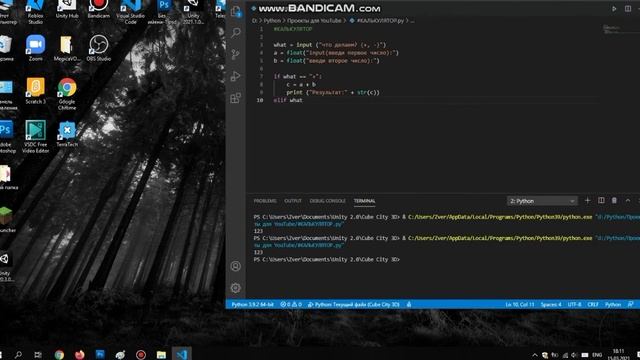Select the Google Chrome desktop icon
Image resolution: width=640 pixels, height=360 pixels.
click(x=67, y=94)
